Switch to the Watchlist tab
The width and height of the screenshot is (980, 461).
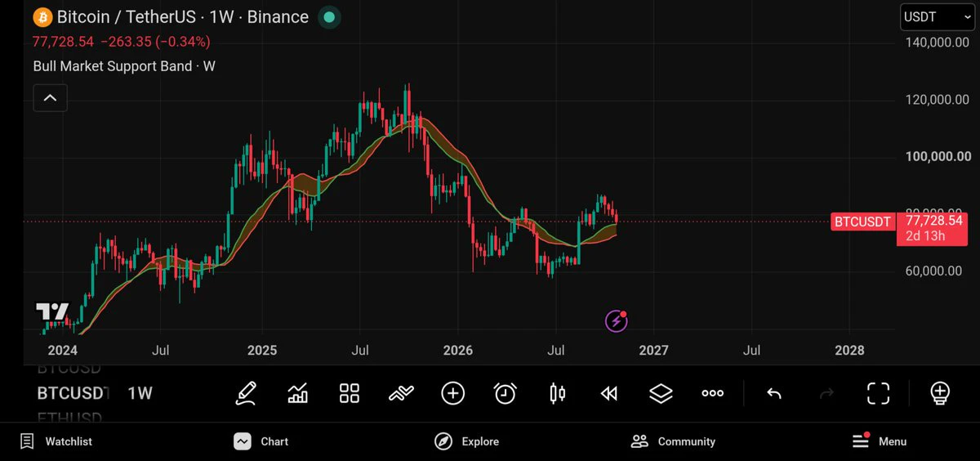56,441
